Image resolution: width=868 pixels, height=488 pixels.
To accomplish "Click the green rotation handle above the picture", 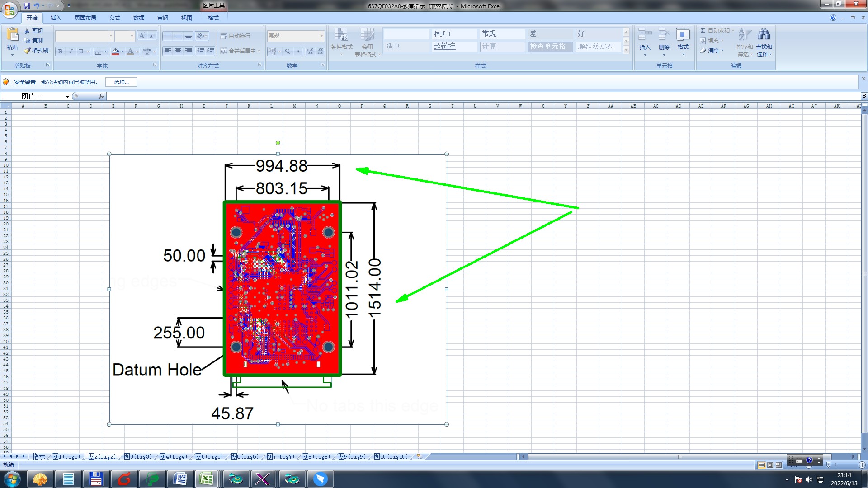I will point(278,143).
